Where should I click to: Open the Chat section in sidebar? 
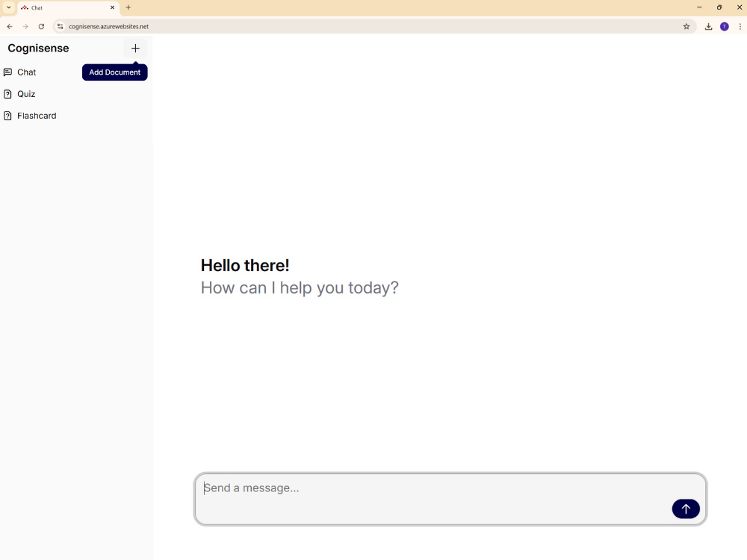click(27, 72)
